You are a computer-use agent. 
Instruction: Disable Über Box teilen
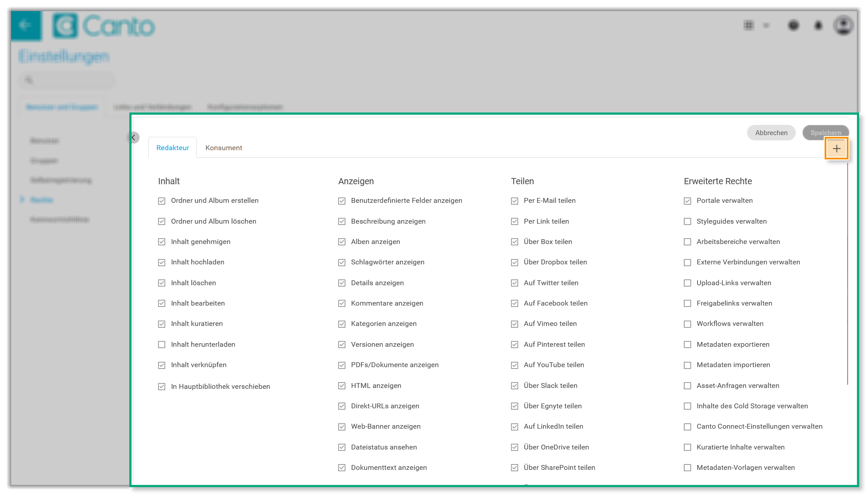(x=515, y=242)
